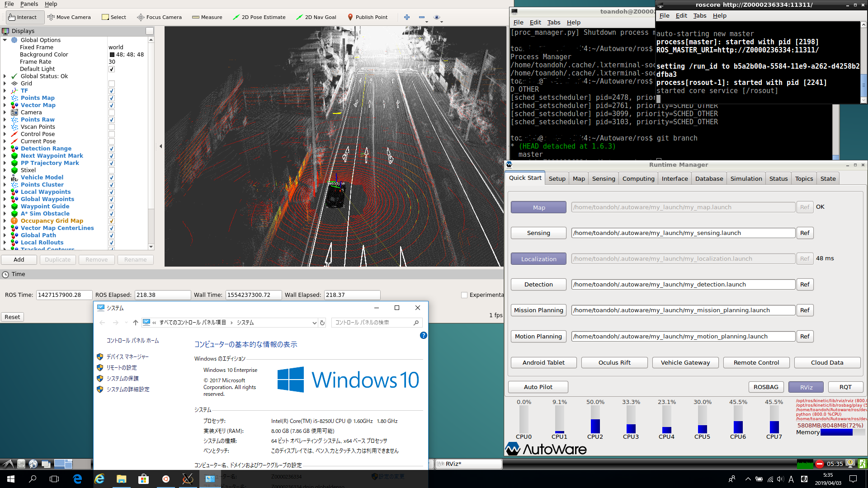The image size is (868, 488).
Task: Open the Panels menu in RViz
Action: coord(29,4)
